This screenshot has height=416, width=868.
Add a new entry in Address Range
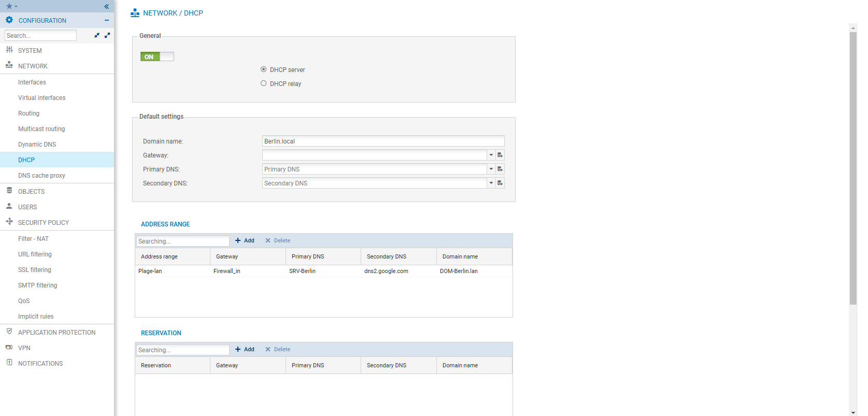click(x=245, y=240)
